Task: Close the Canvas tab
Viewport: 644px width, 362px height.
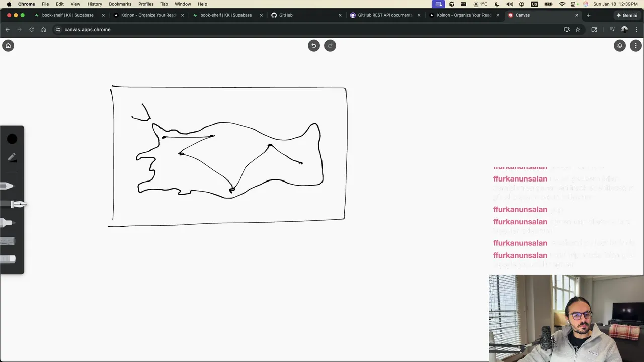Action: coord(577,15)
